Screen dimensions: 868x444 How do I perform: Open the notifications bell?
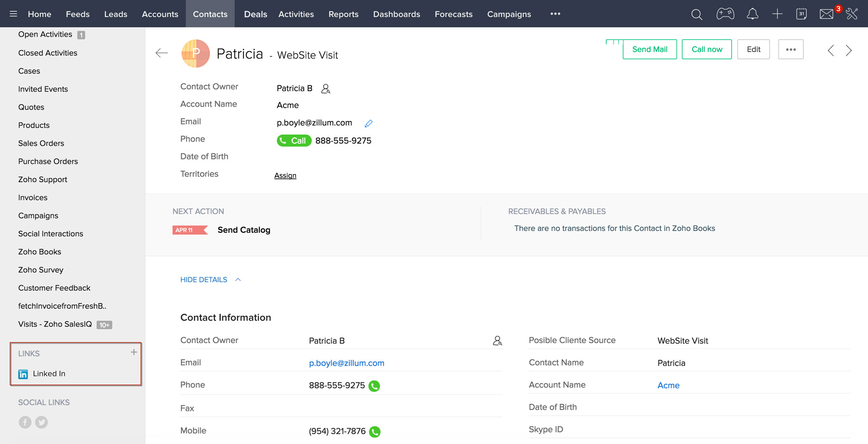pos(752,14)
